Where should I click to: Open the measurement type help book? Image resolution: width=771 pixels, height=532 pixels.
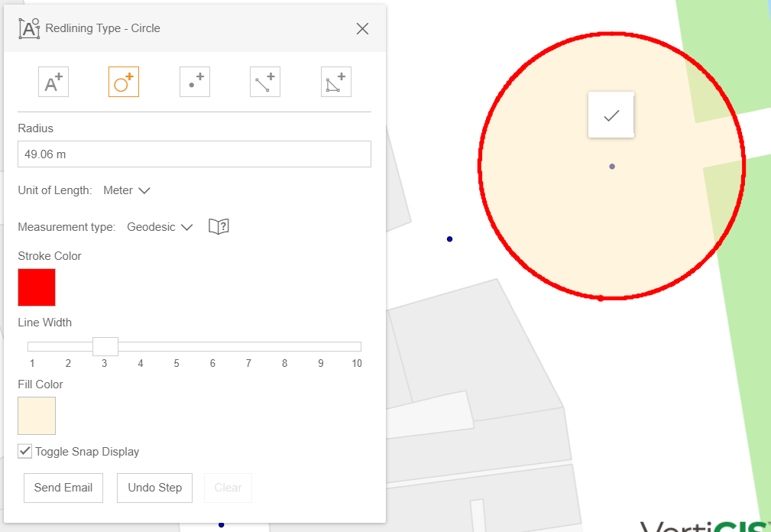coord(218,226)
